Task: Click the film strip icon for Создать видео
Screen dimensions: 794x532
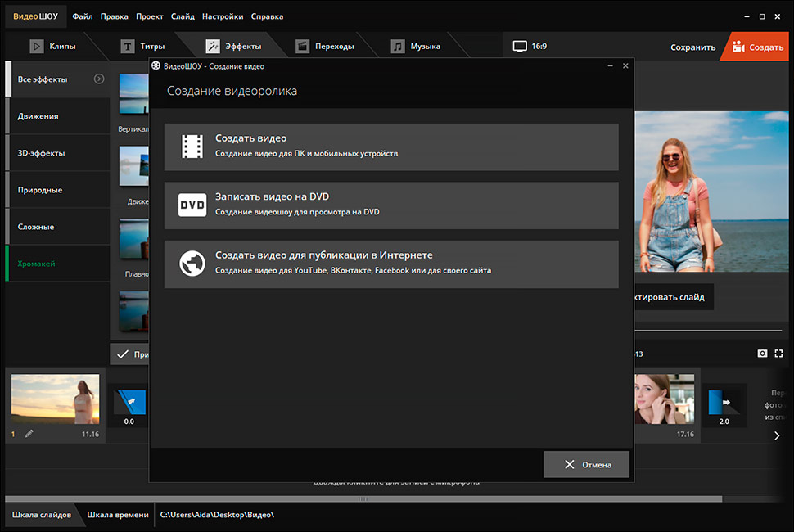Action: point(192,147)
